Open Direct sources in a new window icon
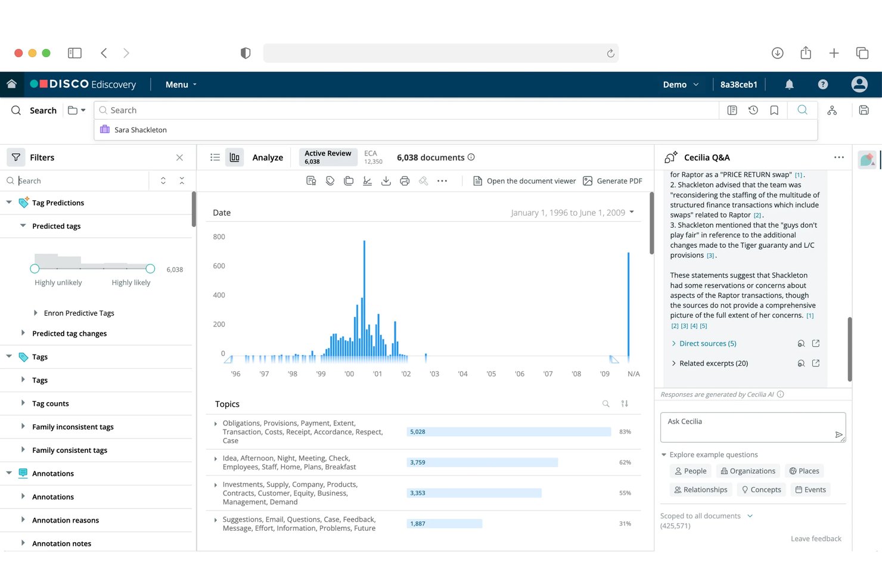 point(816,344)
